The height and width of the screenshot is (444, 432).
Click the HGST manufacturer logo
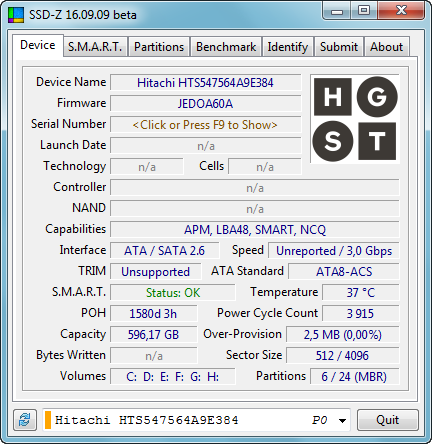click(355, 119)
